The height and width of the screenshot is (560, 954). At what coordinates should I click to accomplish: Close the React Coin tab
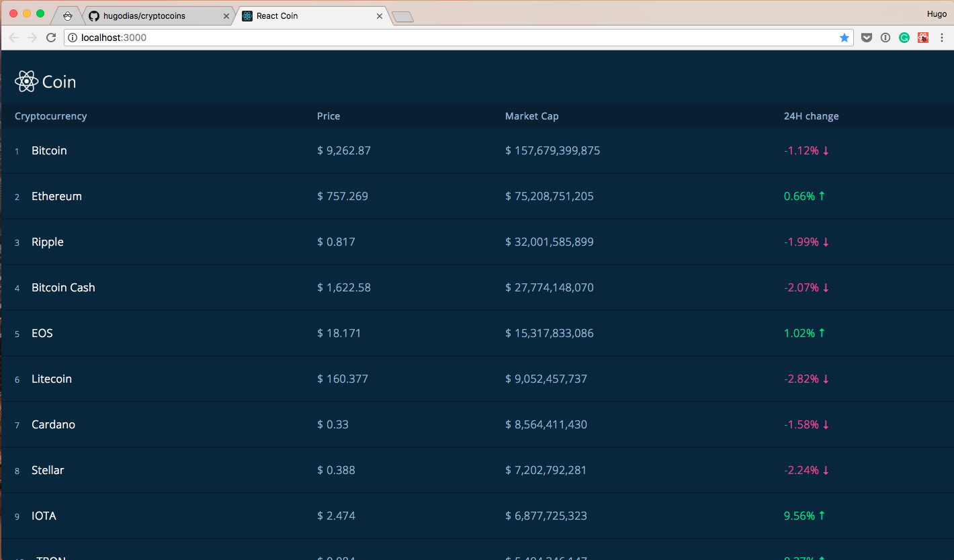click(380, 15)
